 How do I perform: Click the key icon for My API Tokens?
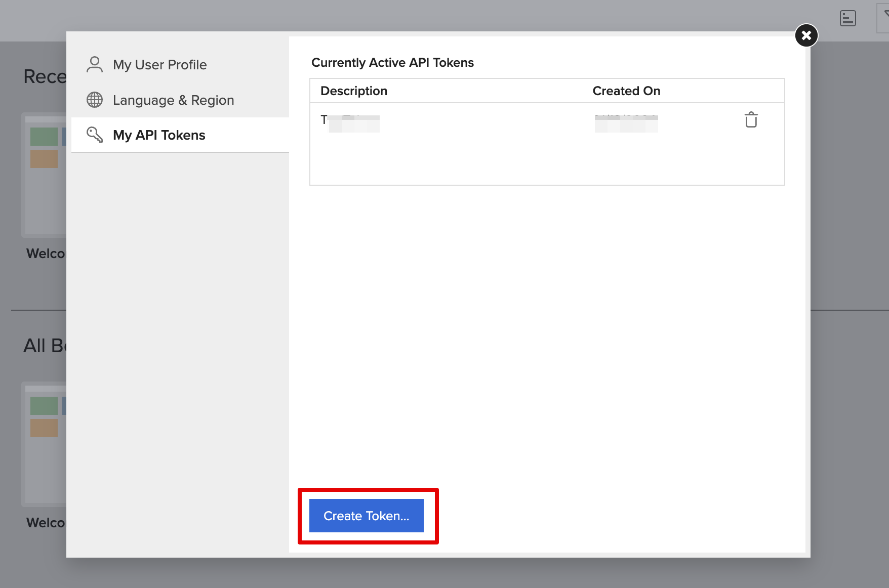click(95, 135)
